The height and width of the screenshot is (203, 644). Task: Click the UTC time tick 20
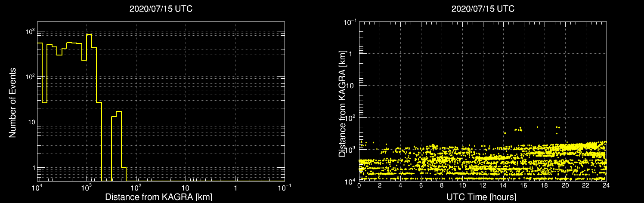coord(565,185)
